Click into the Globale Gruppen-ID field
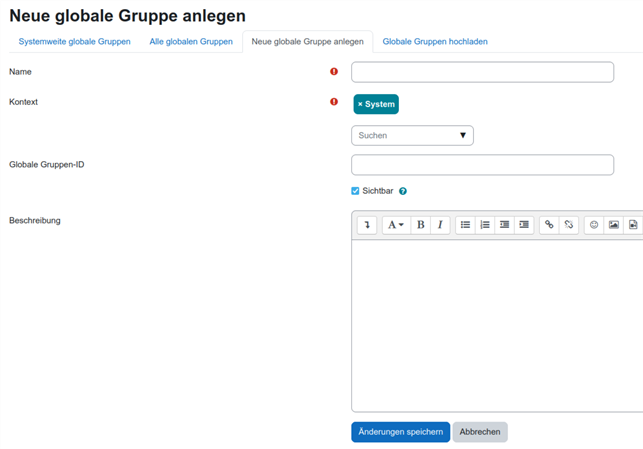This screenshot has width=643, height=449. (x=482, y=165)
